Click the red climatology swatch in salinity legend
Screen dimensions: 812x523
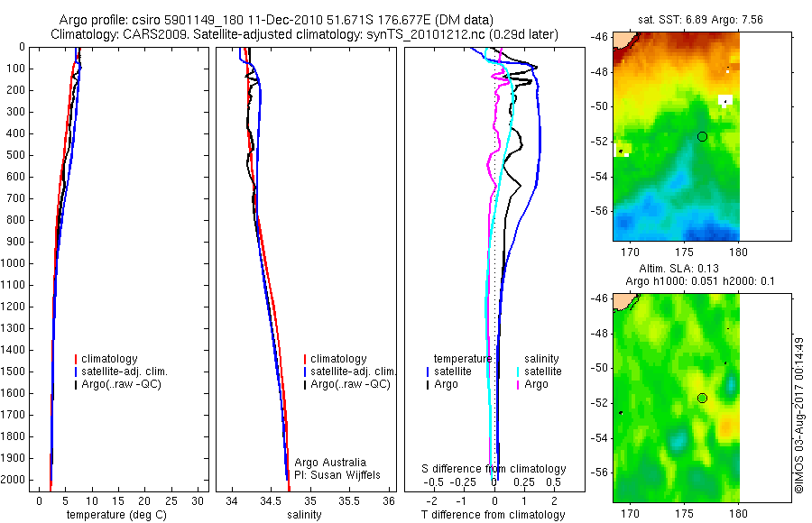pyautogui.click(x=305, y=359)
